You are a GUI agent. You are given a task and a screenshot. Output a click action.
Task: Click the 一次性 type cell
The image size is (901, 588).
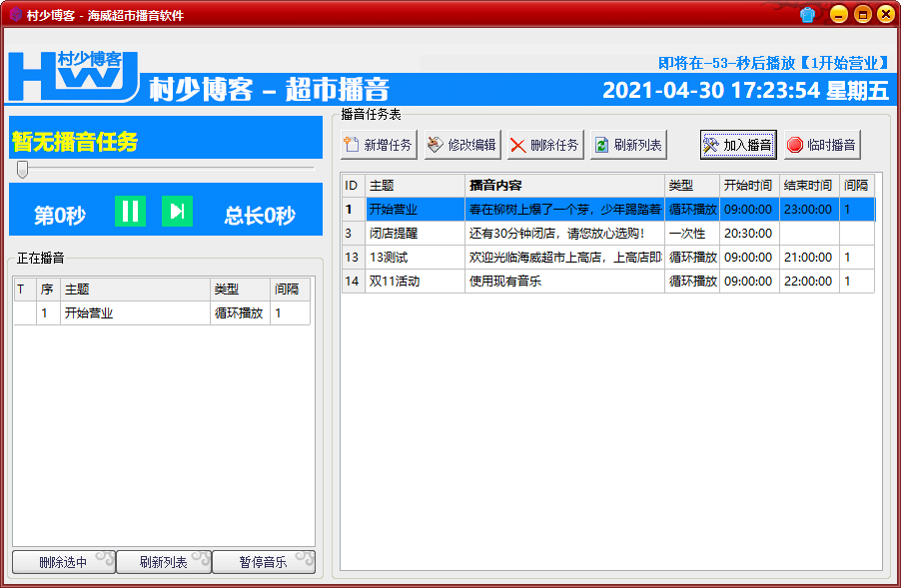[x=692, y=234]
